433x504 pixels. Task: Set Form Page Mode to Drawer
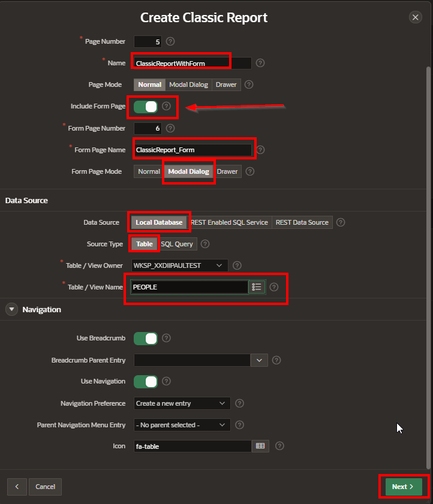pyautogui.click(x=227, y=171)
